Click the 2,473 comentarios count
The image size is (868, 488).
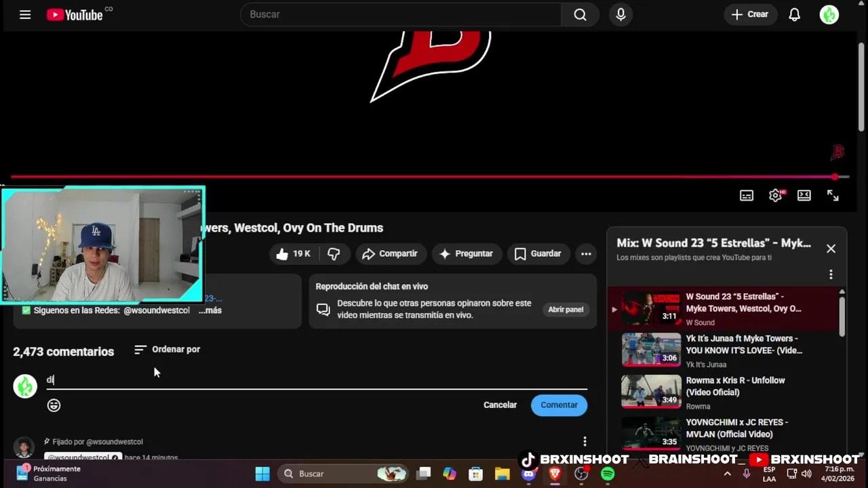63,351
